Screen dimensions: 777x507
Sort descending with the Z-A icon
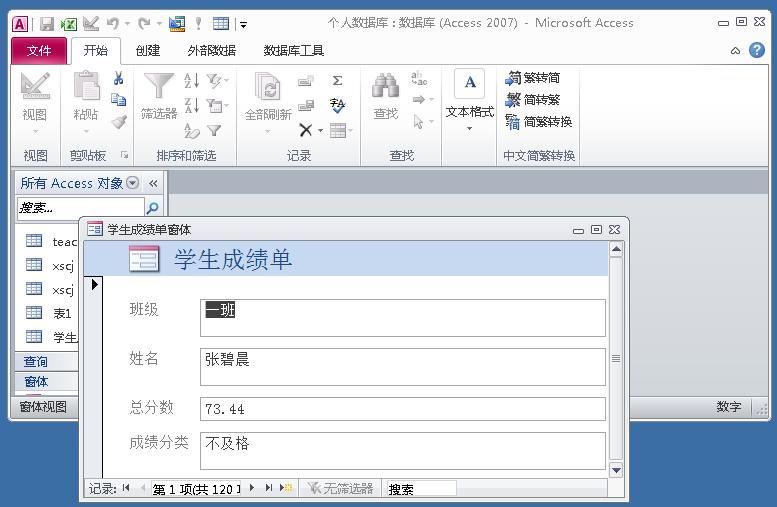pyautogui.click(x=191, y=105)
